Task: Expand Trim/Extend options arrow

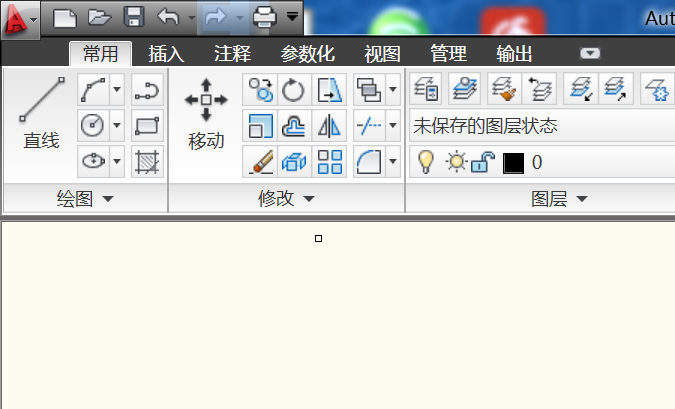Action: click(x=393, y=125)
